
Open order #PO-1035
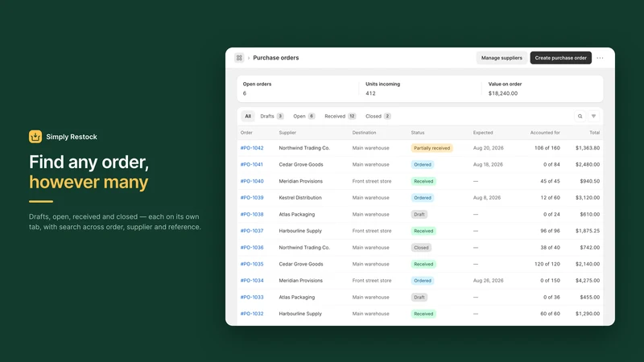click(x=252, y=264)
